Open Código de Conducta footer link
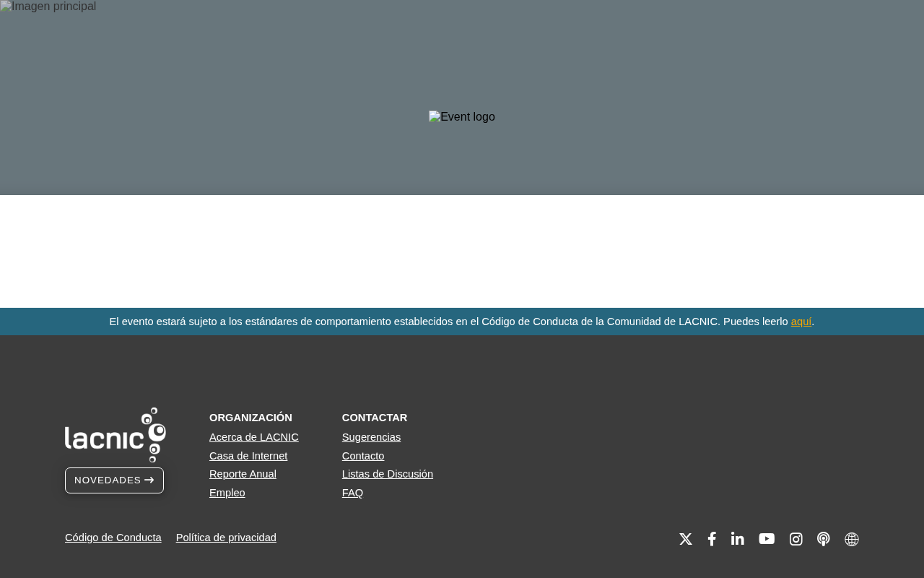 113,538
